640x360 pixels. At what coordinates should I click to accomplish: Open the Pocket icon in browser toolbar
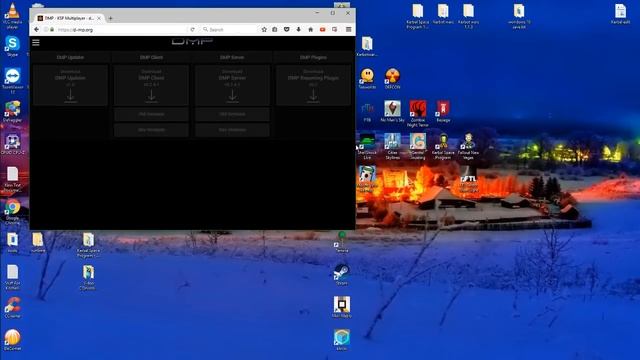tap(287, 30)
